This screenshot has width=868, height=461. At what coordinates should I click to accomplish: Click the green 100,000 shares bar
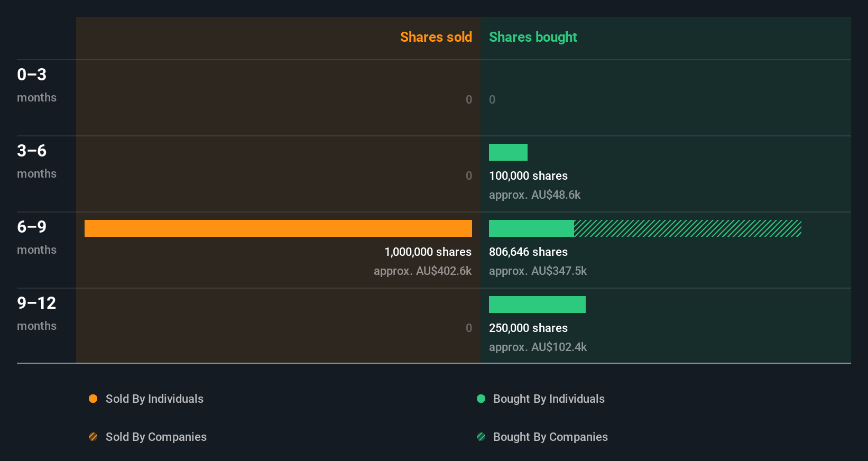(x=508, y=152)
